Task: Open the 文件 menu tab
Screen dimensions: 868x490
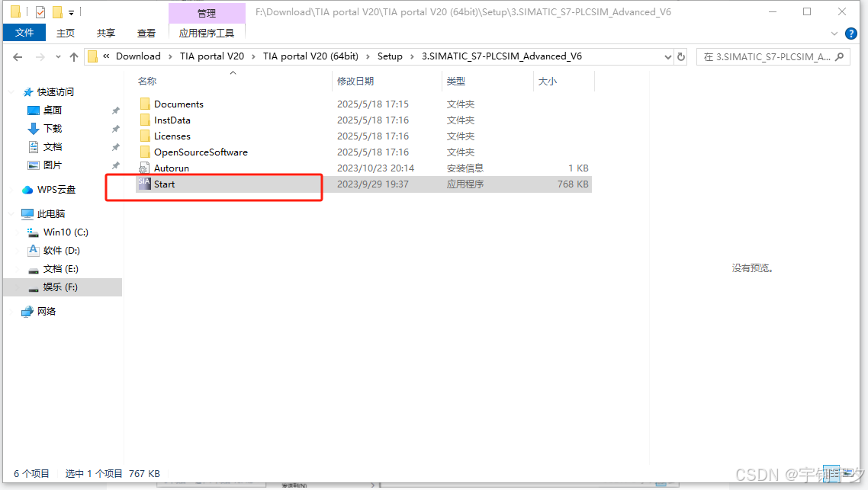Action: click(x=24, y=33)
